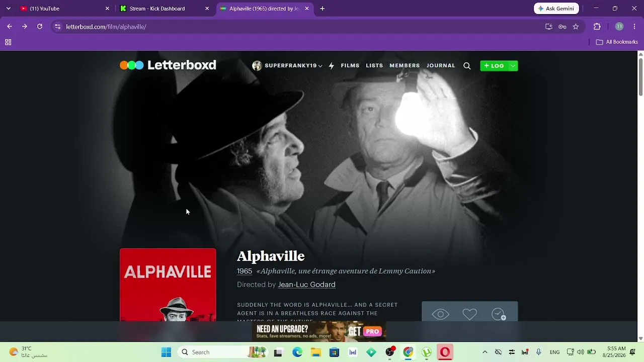Screen dimensions: 644x362
Task: Open the All Bookmarks folder
Action: pyautogui.click(x=617, y=42)
